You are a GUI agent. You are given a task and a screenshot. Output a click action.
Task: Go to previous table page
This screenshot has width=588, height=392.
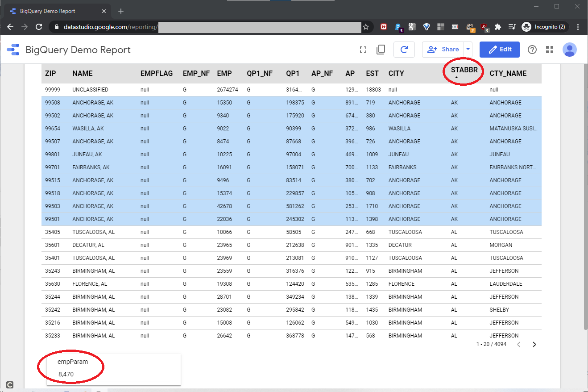tap(518, 344)
